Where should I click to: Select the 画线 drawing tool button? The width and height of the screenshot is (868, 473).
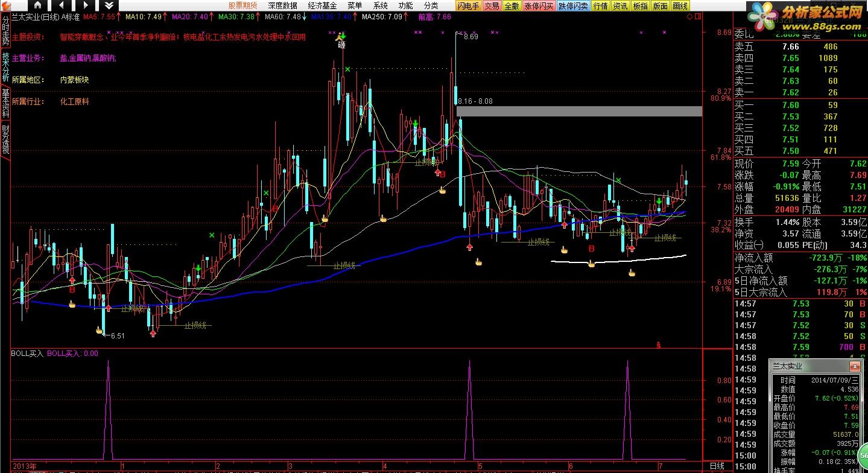680,6
